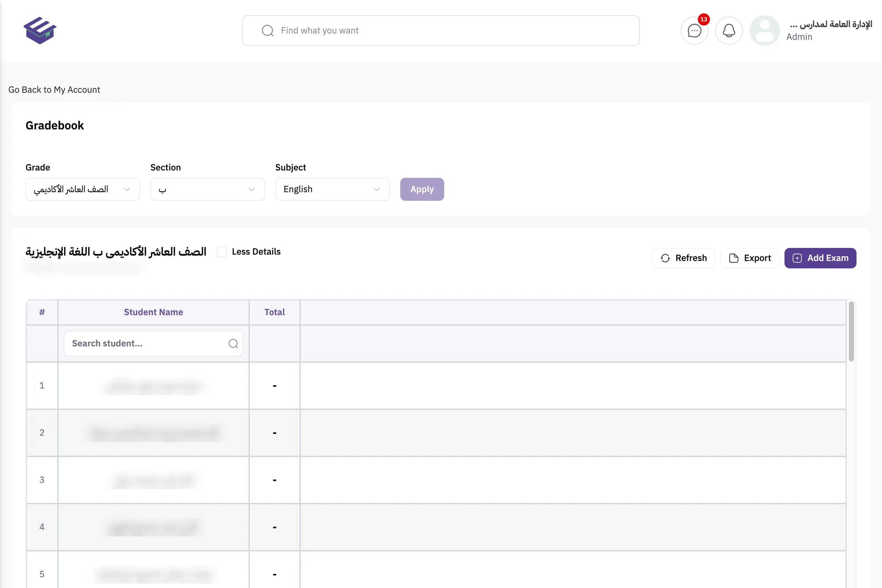
Task: Focus the Search student field
Action: (153, 344)
